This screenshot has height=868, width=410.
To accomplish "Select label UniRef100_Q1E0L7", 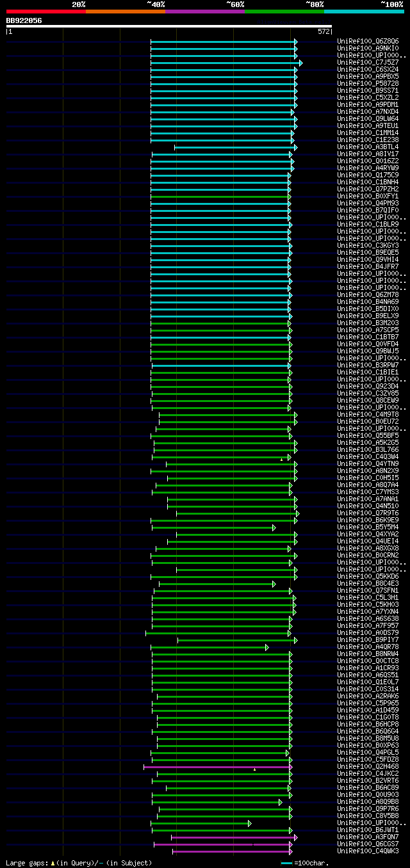I will point(368,682).
